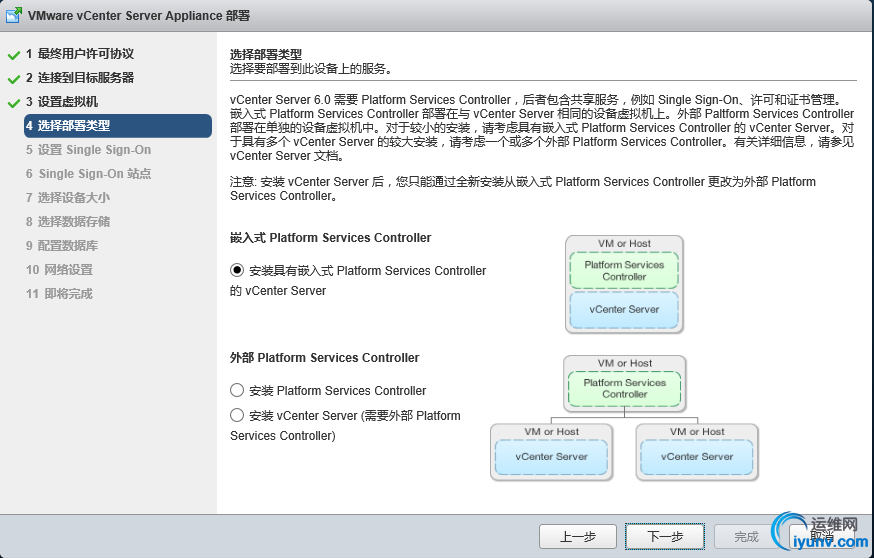The width and height of the screenshot is (874, 558).
Task: Click the 选择部署类型 page heading
Action: pos(266,55)
